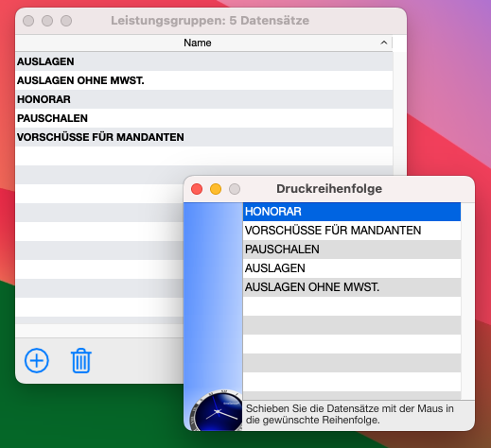Select HONORAR in the Leistungsgruppen list
This screenshot has width=491, height=448.
coord(204,99)
